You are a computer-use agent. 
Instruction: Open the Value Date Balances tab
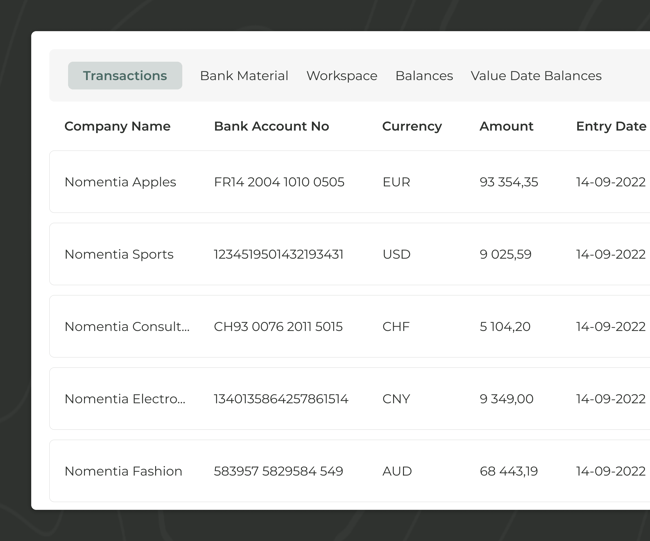coord(536,75)
